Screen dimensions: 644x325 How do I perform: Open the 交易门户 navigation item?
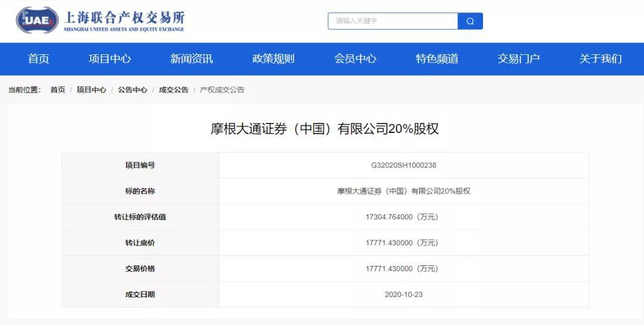click(x=518, y=59)
